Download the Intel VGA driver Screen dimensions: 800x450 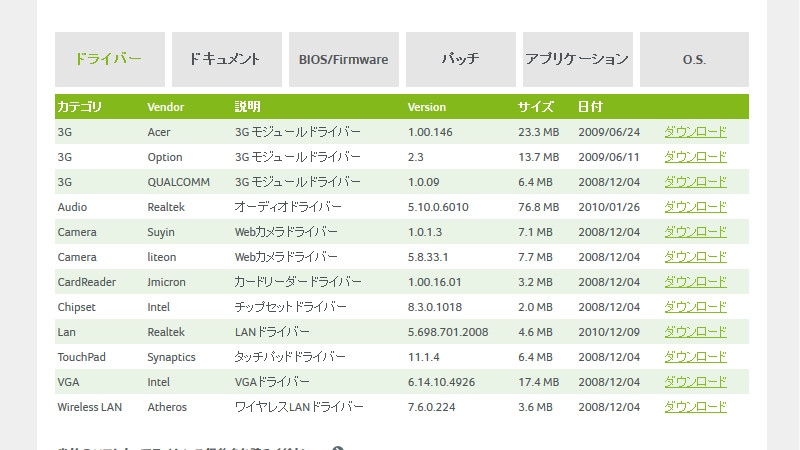[695, 382]
